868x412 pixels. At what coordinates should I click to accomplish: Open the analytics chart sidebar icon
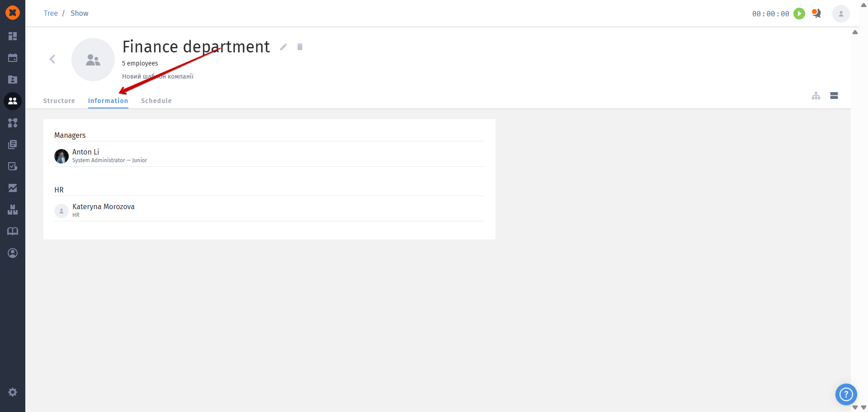(13, 188)
